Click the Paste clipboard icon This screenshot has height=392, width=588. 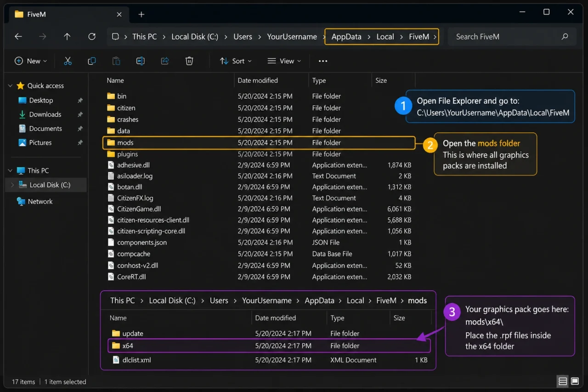point(116,61)
